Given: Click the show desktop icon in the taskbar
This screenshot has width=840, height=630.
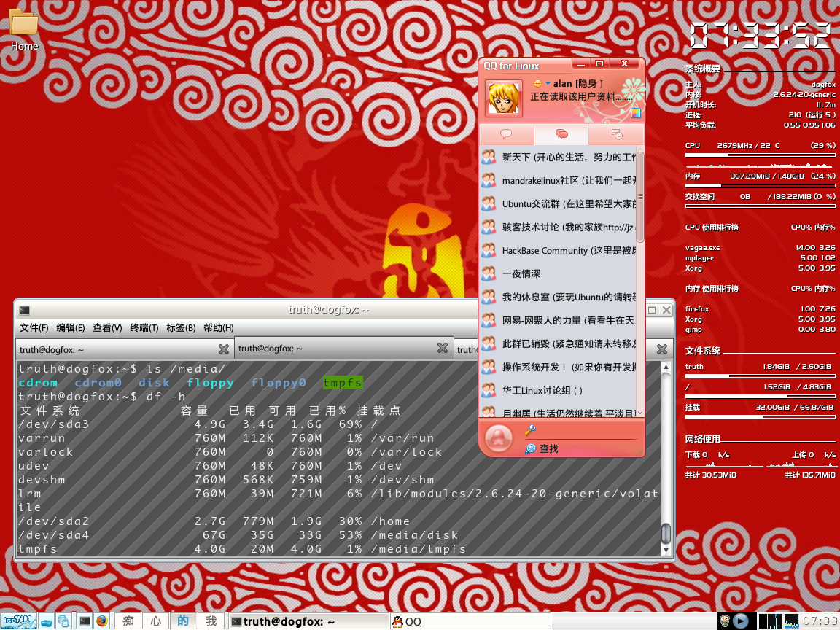Looking at the screenshot, I should tap(47, 621).
